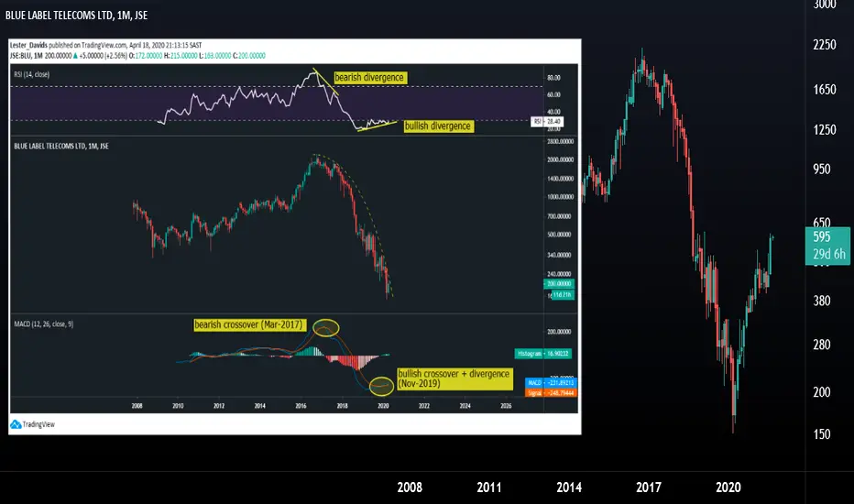Click the 'bullish divergence' annotation label
Viewport: 854px width, 504px height.
pos(438,126)
